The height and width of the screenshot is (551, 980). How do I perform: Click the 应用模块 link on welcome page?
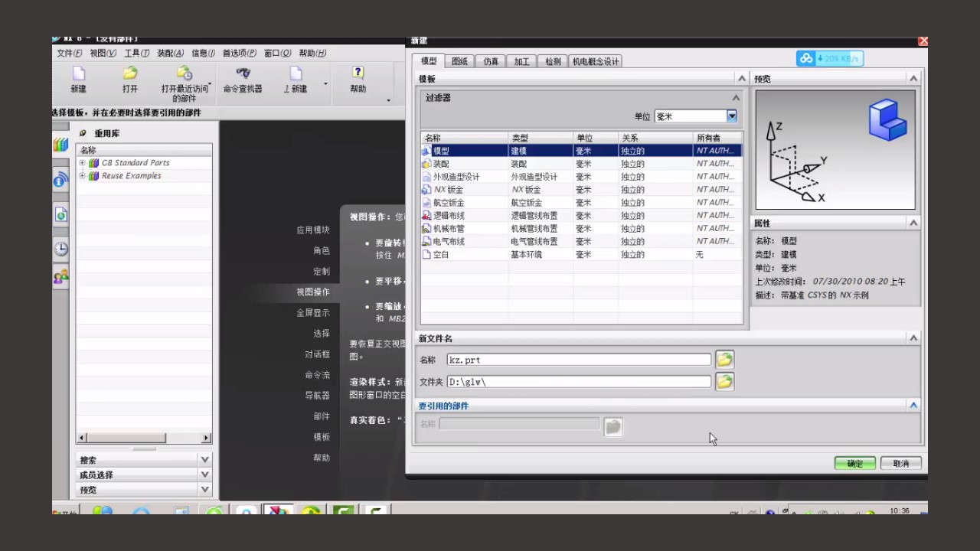click(313, 230)
